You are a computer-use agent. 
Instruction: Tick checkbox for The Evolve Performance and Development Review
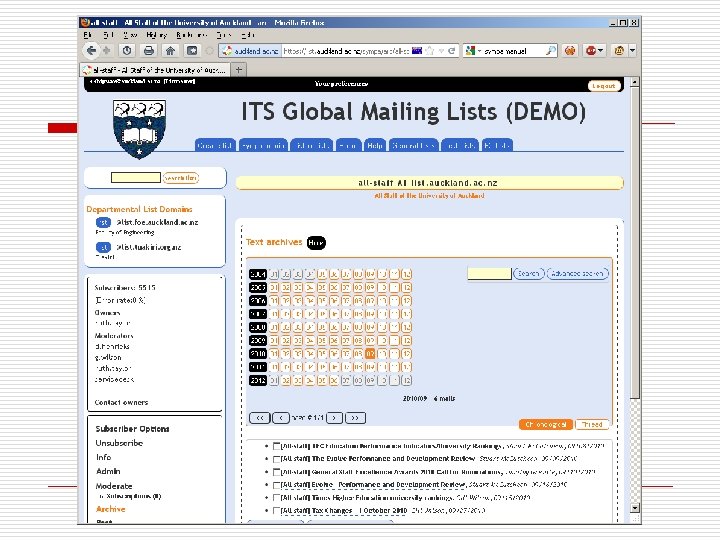(276, 459)
